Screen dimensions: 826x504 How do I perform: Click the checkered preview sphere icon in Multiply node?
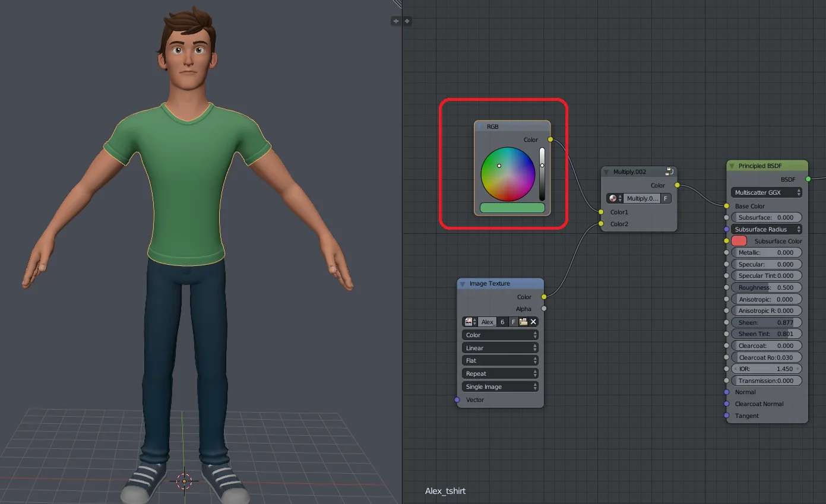(613, 198)
